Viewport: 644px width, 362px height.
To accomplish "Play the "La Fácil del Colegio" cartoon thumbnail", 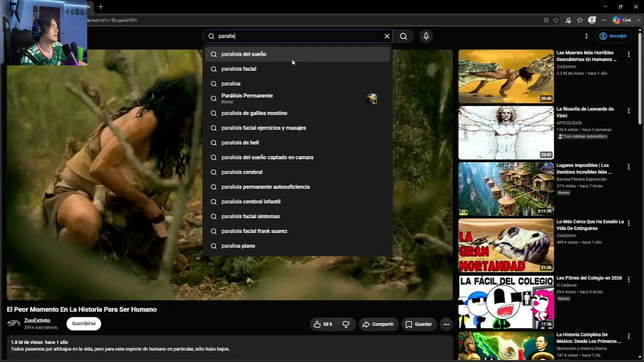I will (x=506, y=302).
